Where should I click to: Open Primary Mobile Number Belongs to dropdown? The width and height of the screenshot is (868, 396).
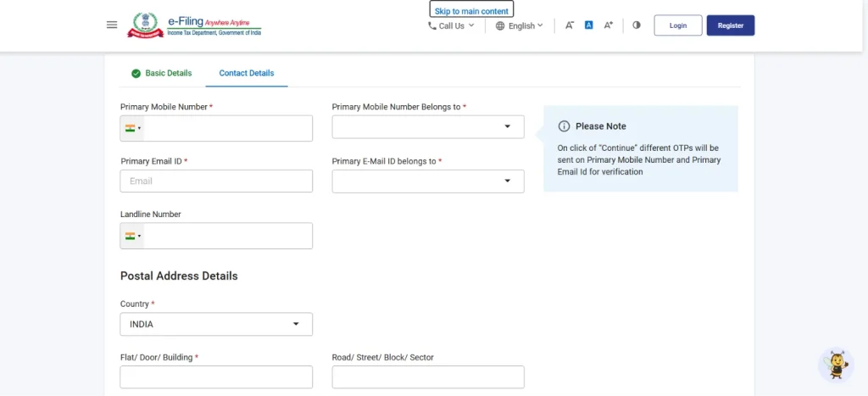428,127
